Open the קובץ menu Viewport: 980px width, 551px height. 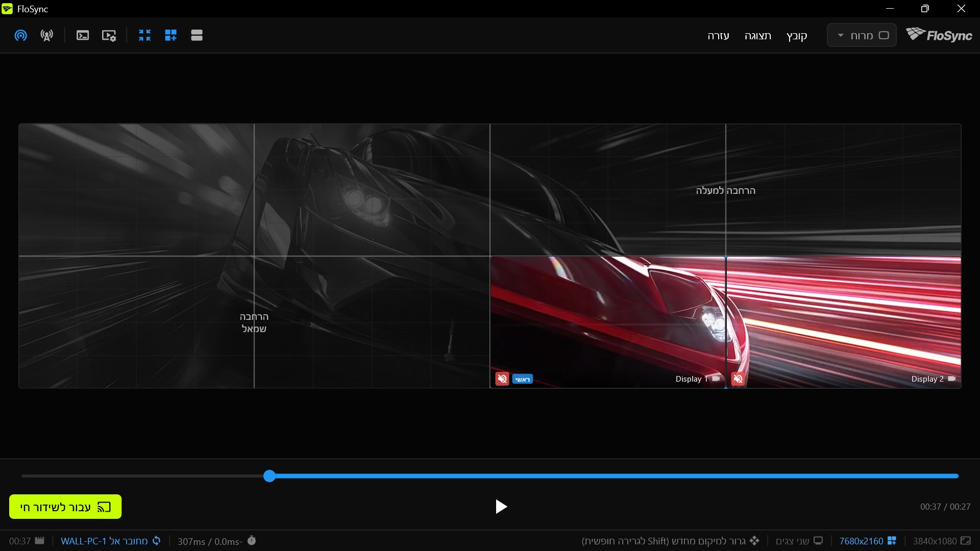(797, 36)
